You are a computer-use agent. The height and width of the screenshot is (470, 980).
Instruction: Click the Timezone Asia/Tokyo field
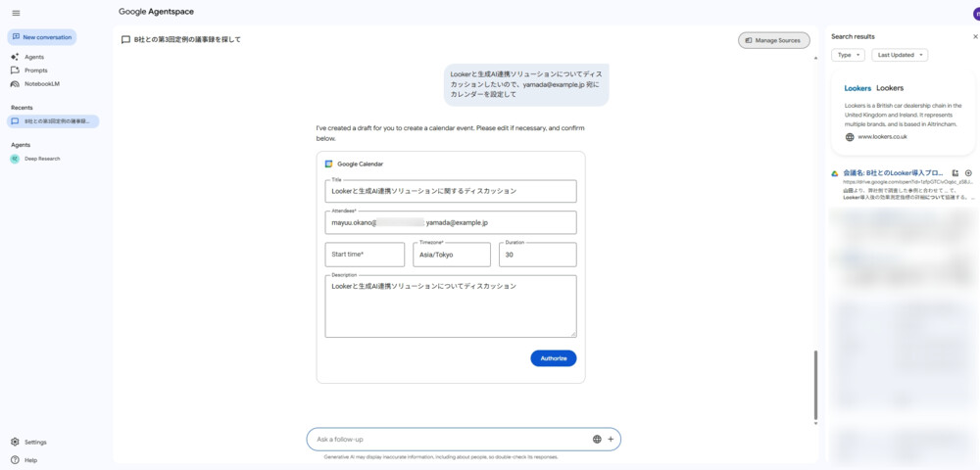tap(451, 255)
